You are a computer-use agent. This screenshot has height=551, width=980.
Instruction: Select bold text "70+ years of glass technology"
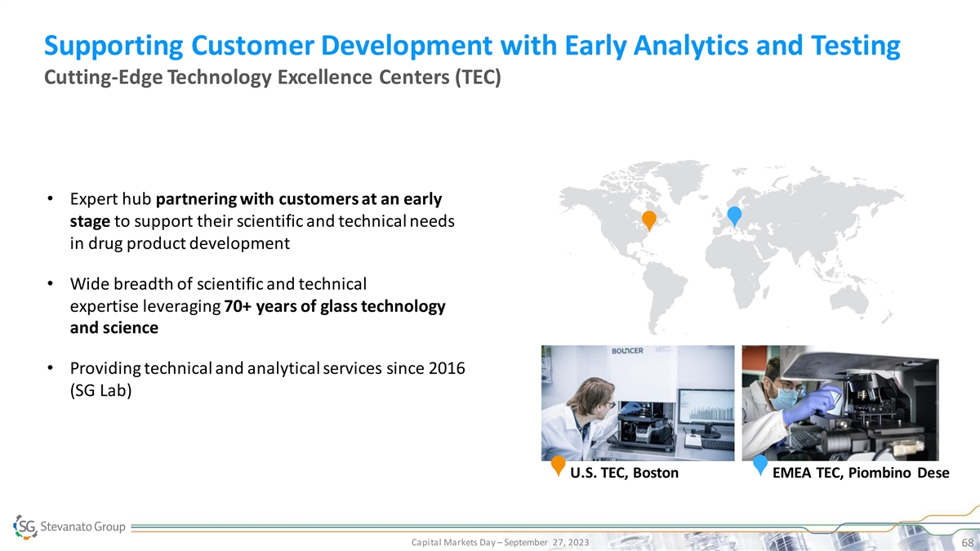335,306
